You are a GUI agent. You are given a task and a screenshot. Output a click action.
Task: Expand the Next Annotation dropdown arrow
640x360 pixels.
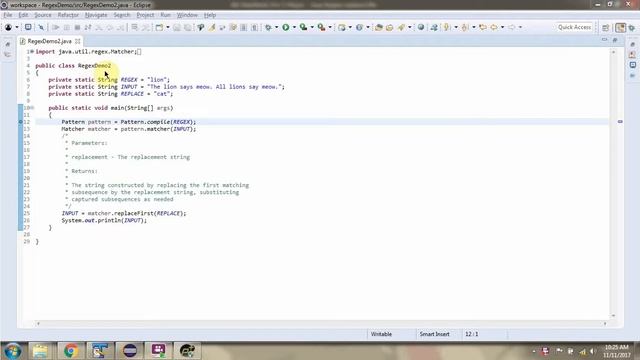coord(456,27)
